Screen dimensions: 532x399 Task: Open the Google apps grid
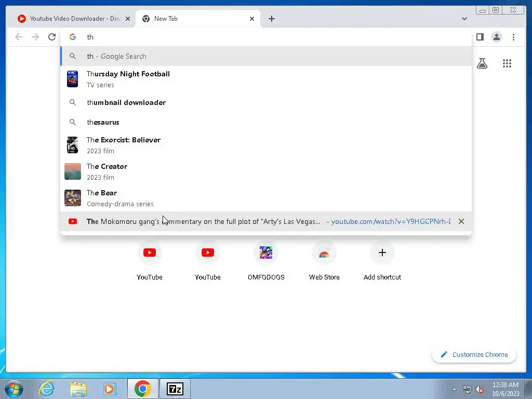click(507, 63)
